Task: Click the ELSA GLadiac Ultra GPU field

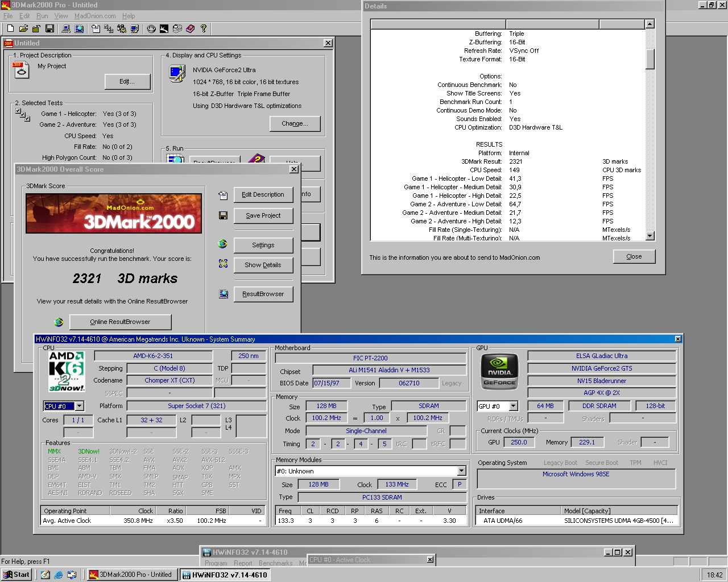Action: click(602, 356)
